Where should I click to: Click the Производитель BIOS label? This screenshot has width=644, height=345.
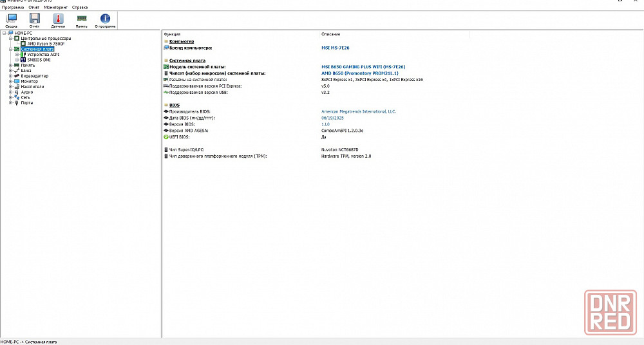tap(190, 111)
